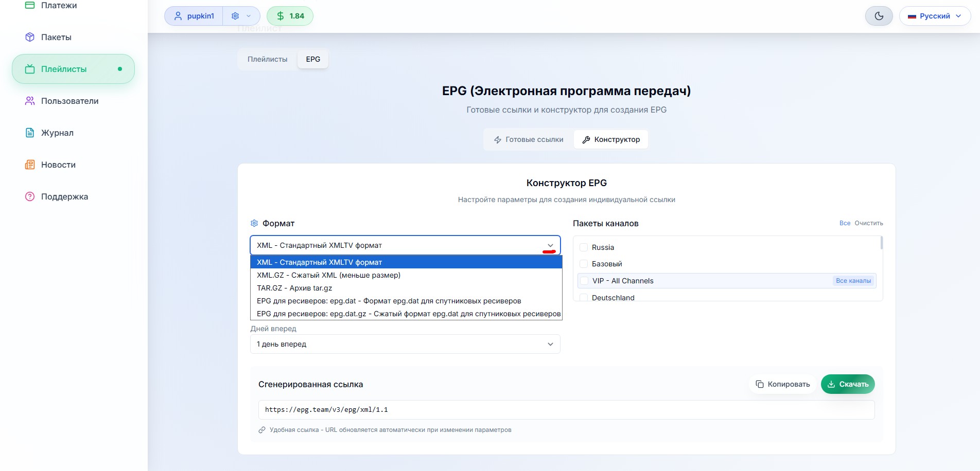This screenshot has height=471, width=980.
Task: Click the Очистить link to clear packages
Action: [x=868, y=223]
